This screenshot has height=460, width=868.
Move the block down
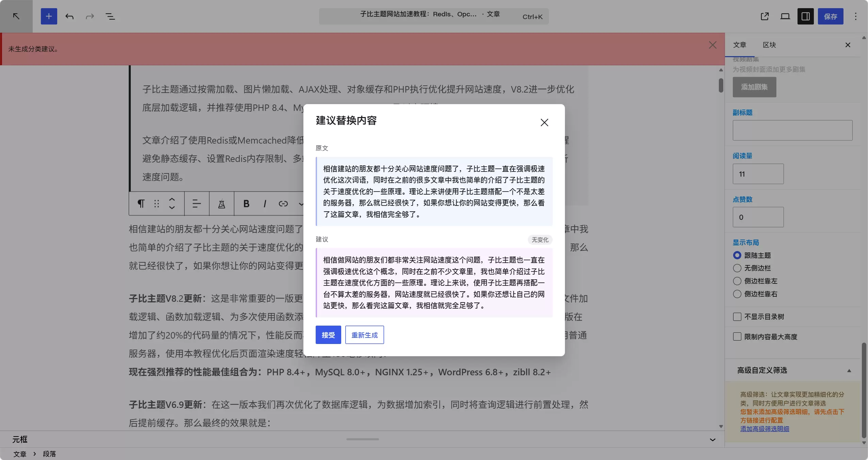coord(172,208)
